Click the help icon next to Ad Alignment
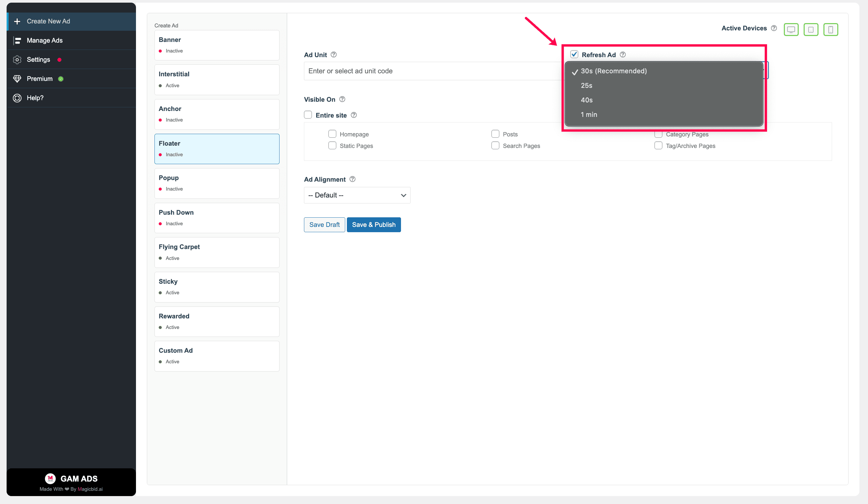 (x=352, y=179)
